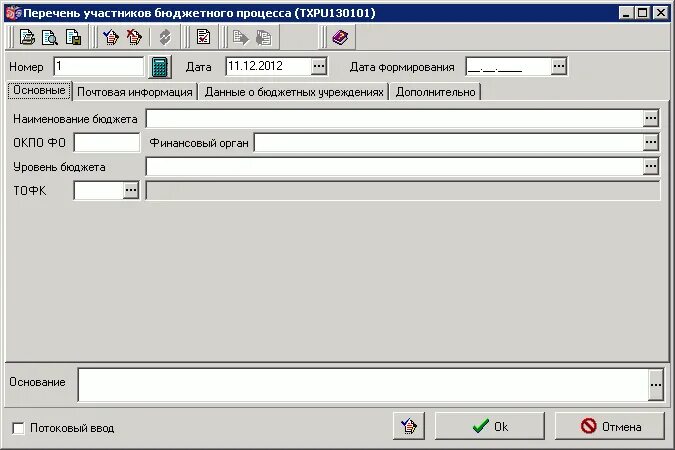
Task: Click into the Номер input field
Action: 99,66
